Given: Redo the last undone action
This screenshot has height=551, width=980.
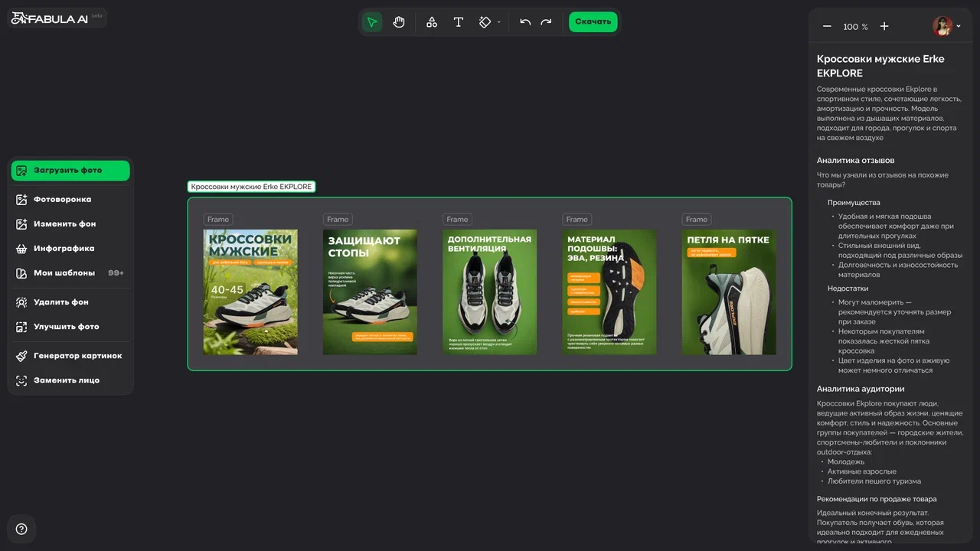Looking at the screenshot, I should [546, 22].
